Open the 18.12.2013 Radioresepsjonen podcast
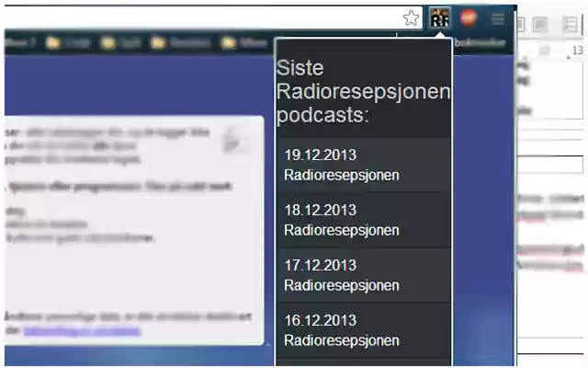The height and width of the screenshot is (368, 588). click(363, 220)
